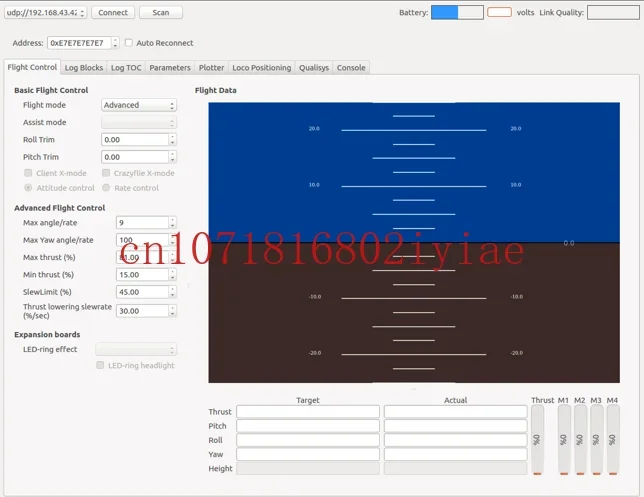This screenshot has width=644, height=497.
Task: Toggle the Client X-mode checkbox
Action: point(28,173)
